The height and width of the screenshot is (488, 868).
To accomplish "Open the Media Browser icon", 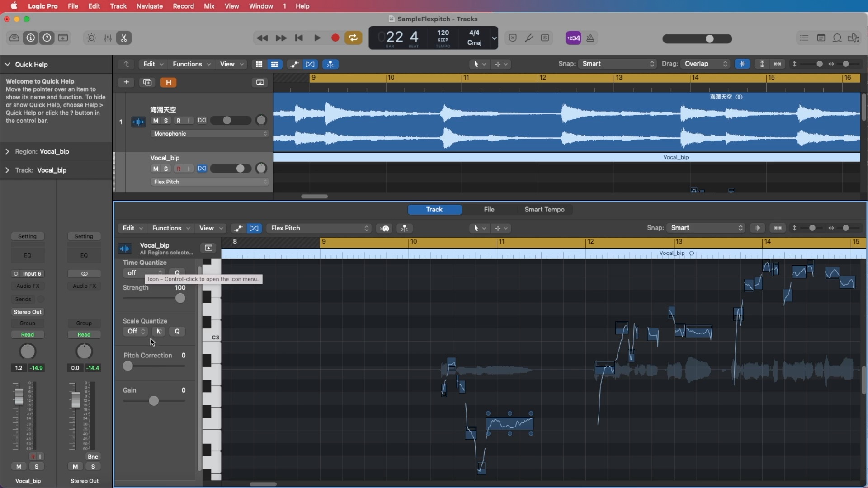I will (854, 38).
